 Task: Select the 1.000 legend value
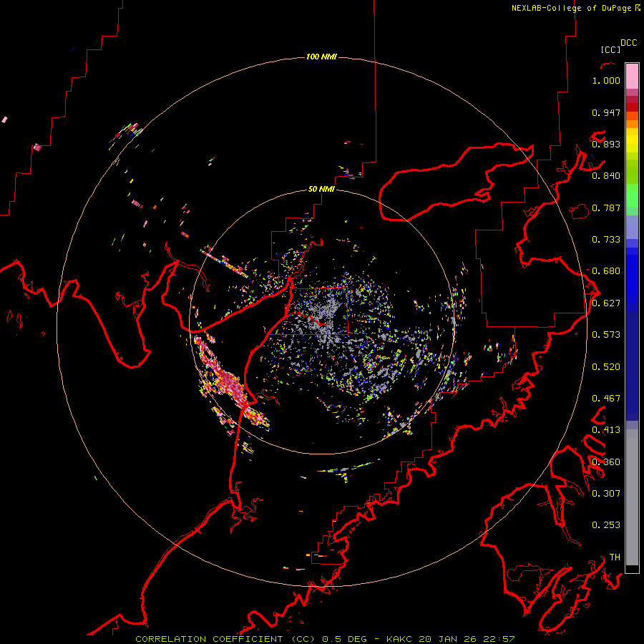pos(606,80)
